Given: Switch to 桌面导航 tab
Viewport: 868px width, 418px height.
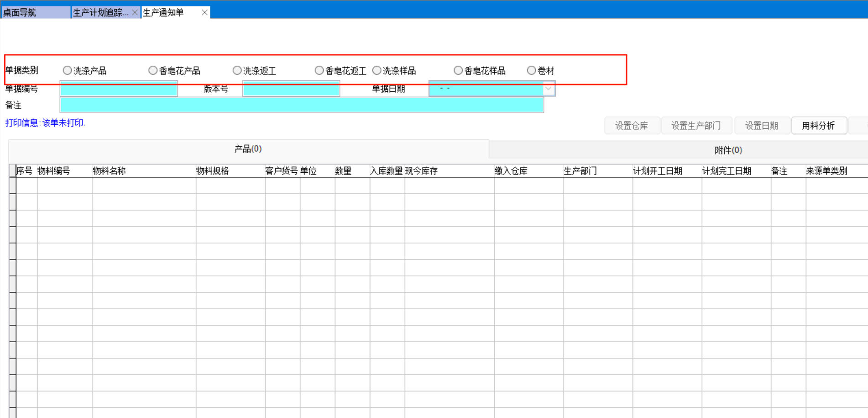Looking at the screenshot, I should (x=36, y=12).
